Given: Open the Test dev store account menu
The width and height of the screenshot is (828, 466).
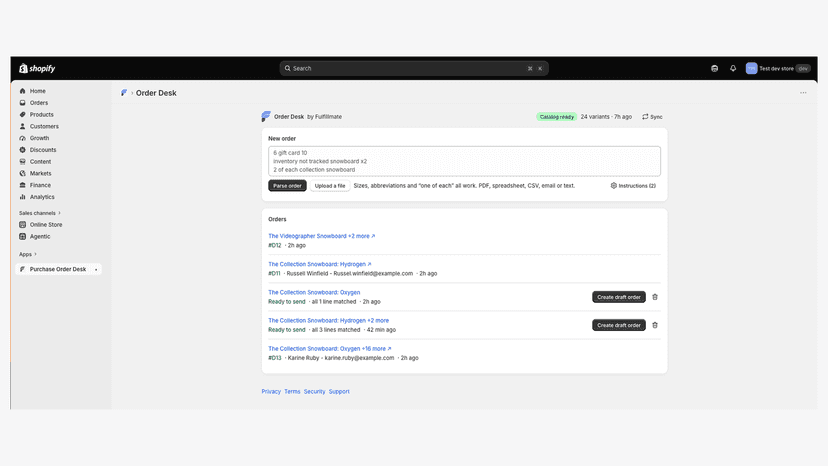Looking at the screenshot, I should tap(778, 68).
